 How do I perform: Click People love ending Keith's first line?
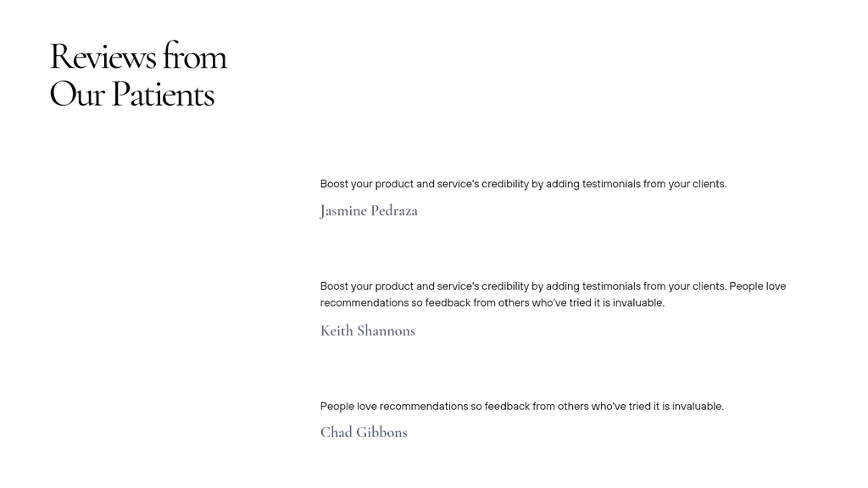pos(758,286)
